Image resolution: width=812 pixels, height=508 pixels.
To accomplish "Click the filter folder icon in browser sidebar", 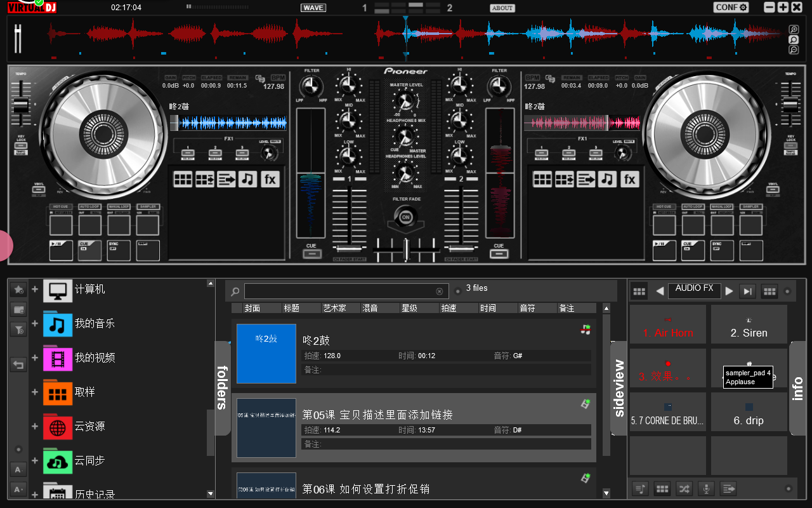I will (18, 329).
